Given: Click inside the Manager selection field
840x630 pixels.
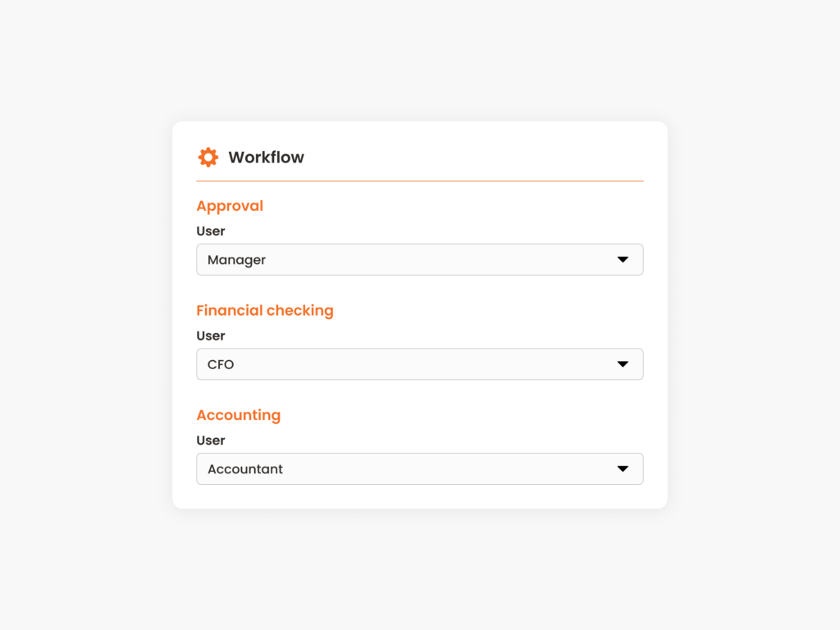Looking at the screenshot, I should click(369, 259).
